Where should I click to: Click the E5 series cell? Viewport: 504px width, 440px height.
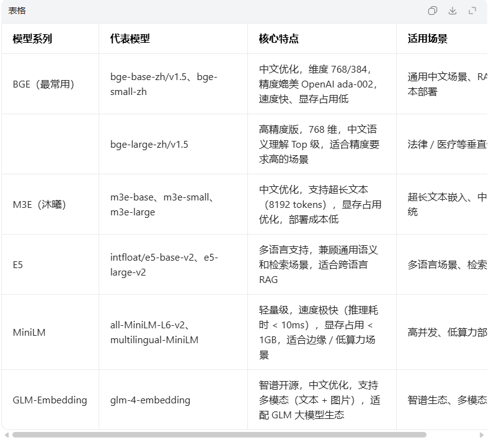(x=50, y=264)
